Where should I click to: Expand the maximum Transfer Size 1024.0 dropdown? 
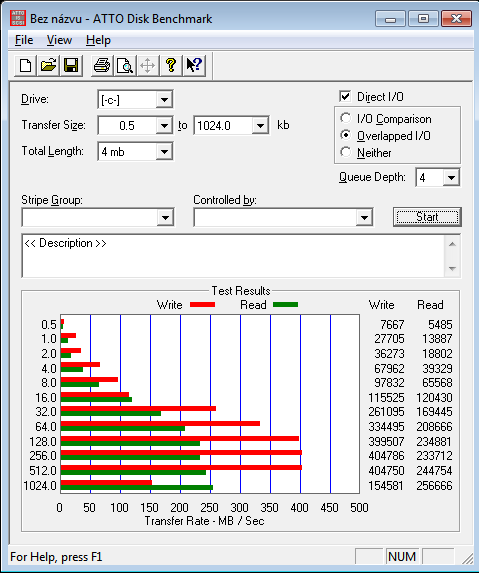[x=260, y=126]
